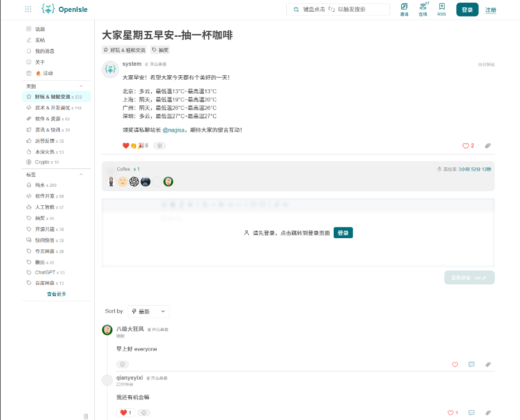
Task: Like the 早上好 everyone comment
Action: (455, 364)
